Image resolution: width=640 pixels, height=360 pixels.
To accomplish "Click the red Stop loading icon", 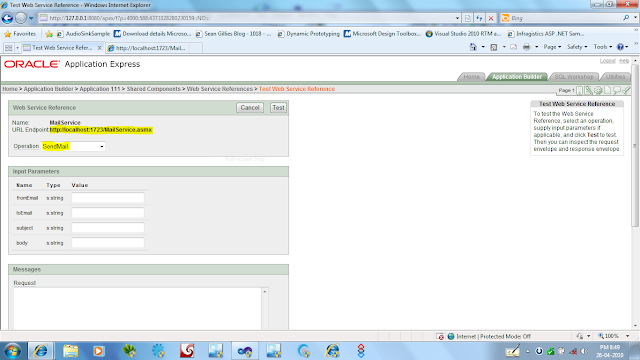I will [491, 18].
